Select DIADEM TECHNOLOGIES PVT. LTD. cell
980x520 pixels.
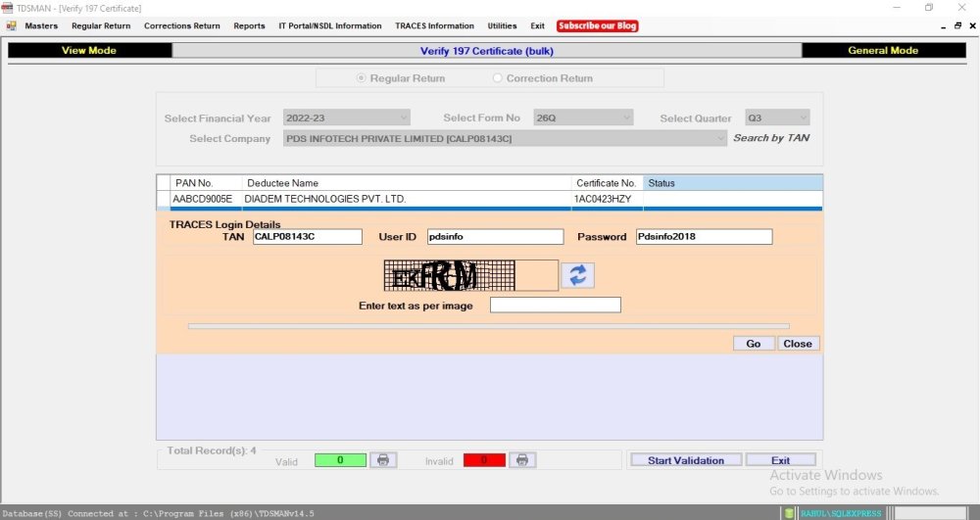(407, 199)
